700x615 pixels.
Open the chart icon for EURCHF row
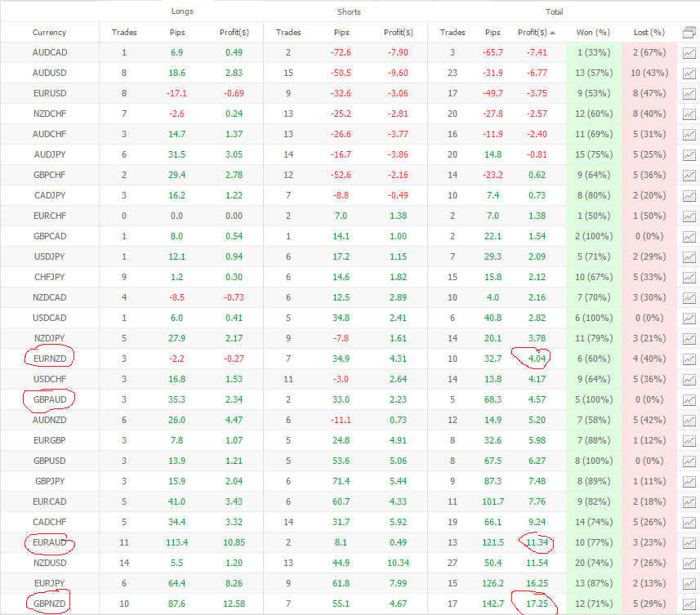[x=689, y=216]
